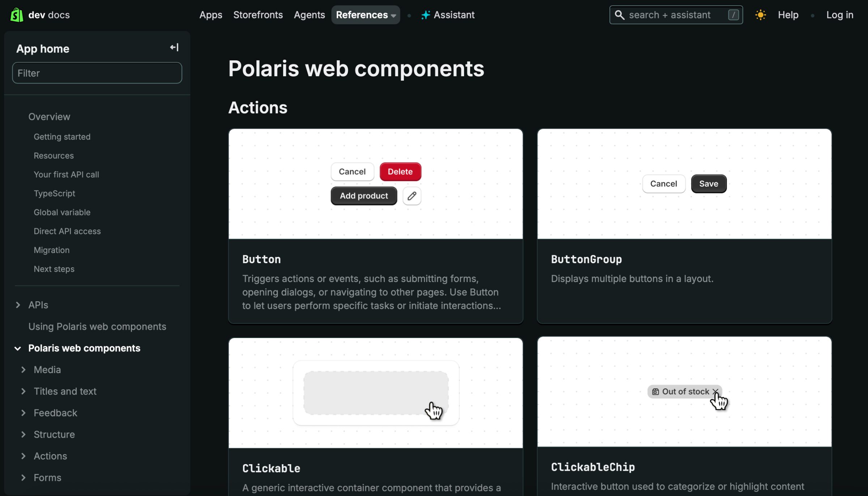Open the Agents nav item
This screenshot has height=496, width=868.
tap(309, 15)
